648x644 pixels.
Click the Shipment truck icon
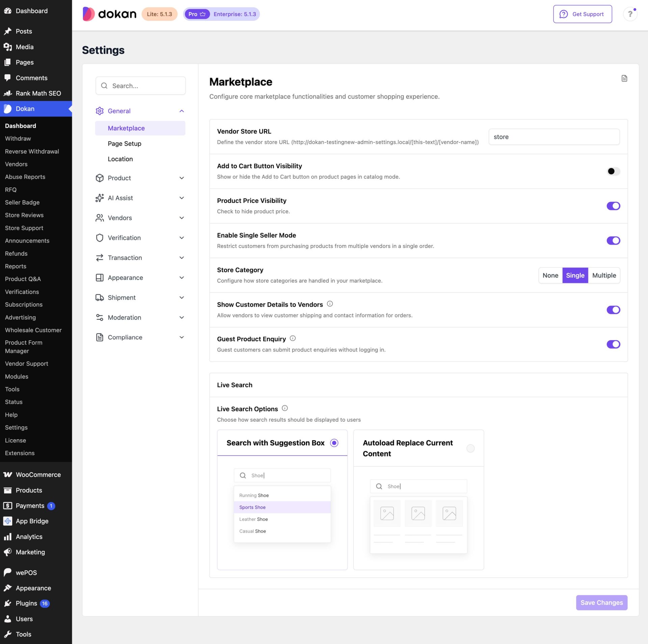pos(100,298)
